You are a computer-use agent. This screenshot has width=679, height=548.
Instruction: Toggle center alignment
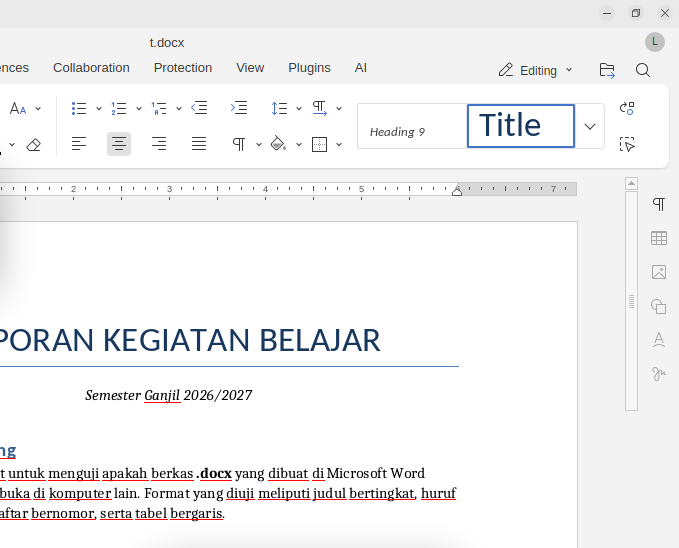pyautogui.click(x=119, y=144)
